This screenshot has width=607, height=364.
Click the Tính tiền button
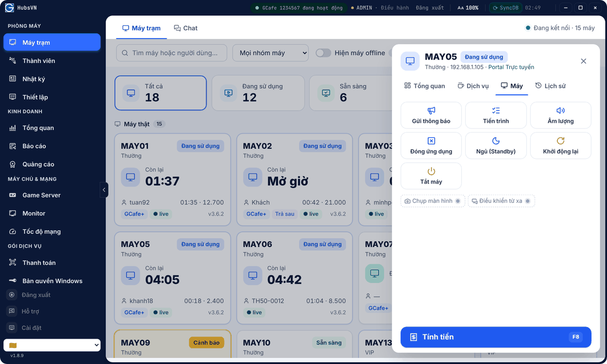click(496, 337)
